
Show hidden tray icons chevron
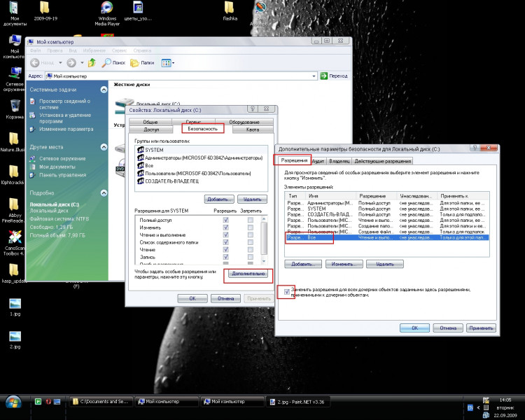click(x=478, y=407)
